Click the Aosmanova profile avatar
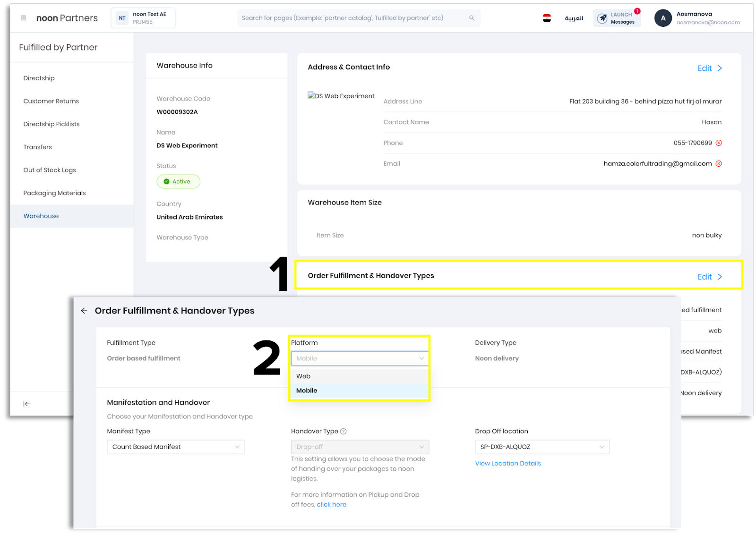The image size is (756, 534). [x=663, y=18]
